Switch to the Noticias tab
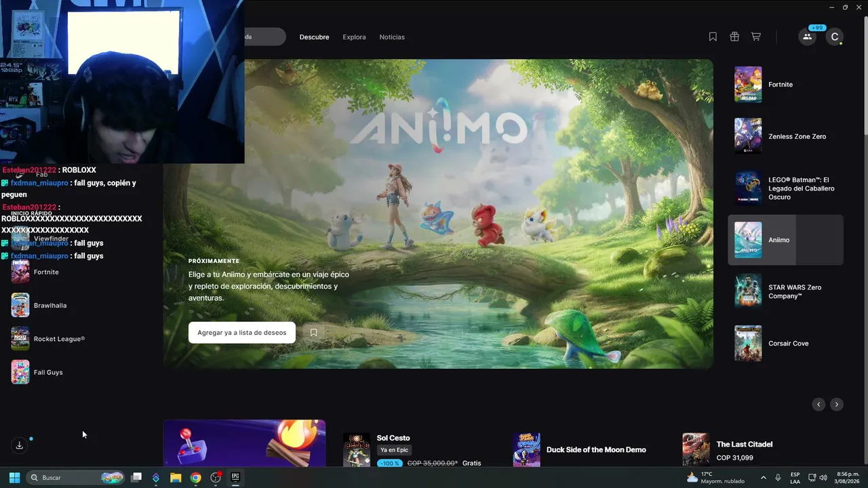868x488 pixels. point(392,37)
